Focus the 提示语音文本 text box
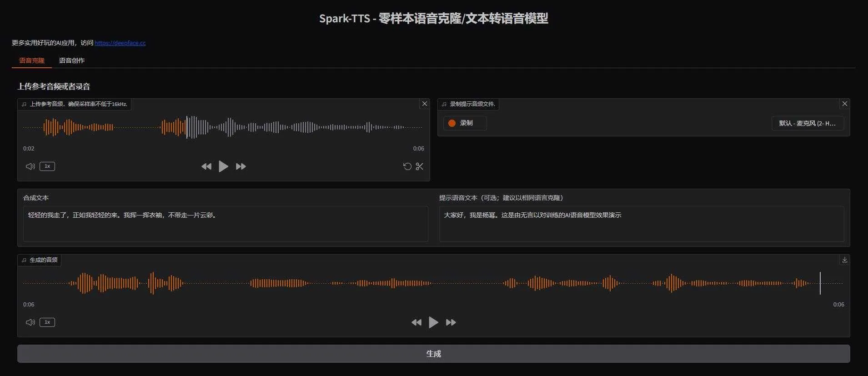Screen dimensions: 868x376 pyautogui.click(x=642, y=224)
